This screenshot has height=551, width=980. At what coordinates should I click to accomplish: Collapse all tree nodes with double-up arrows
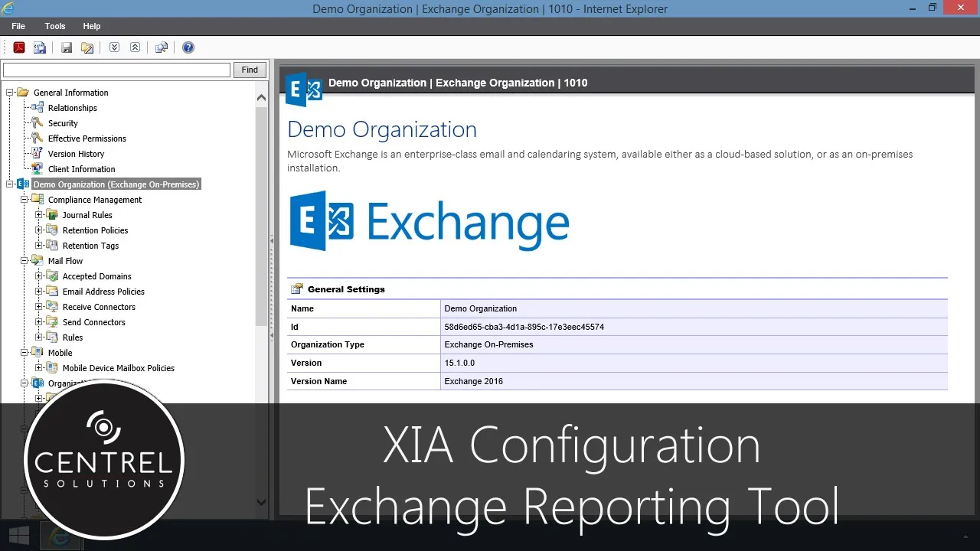click(135, 47)
